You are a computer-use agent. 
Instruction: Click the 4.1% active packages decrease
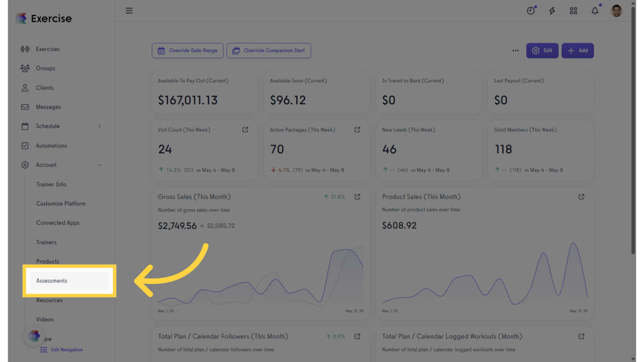click(280, 170)
